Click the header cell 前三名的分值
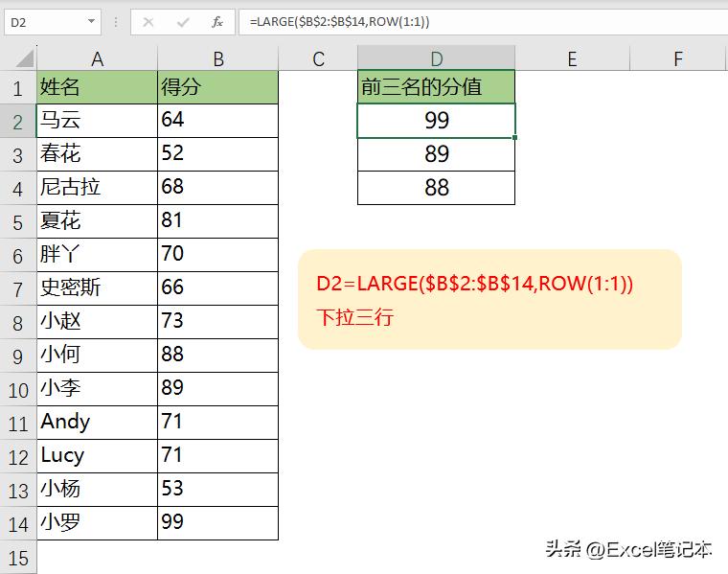The height and width of the screenshot is (574, 728). (437, 87)
